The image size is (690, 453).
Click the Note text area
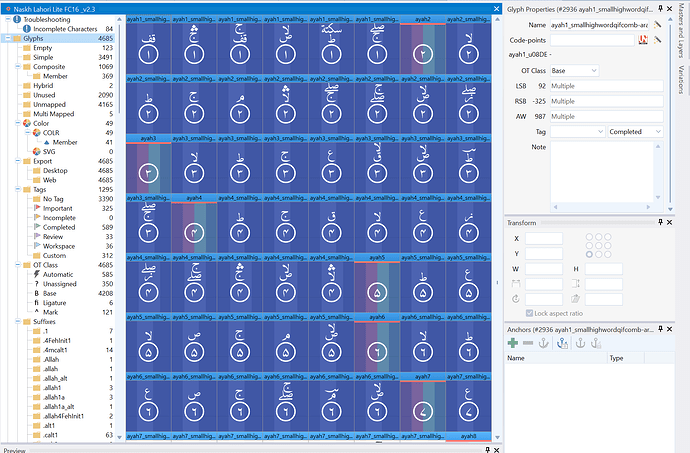(602, 172)
